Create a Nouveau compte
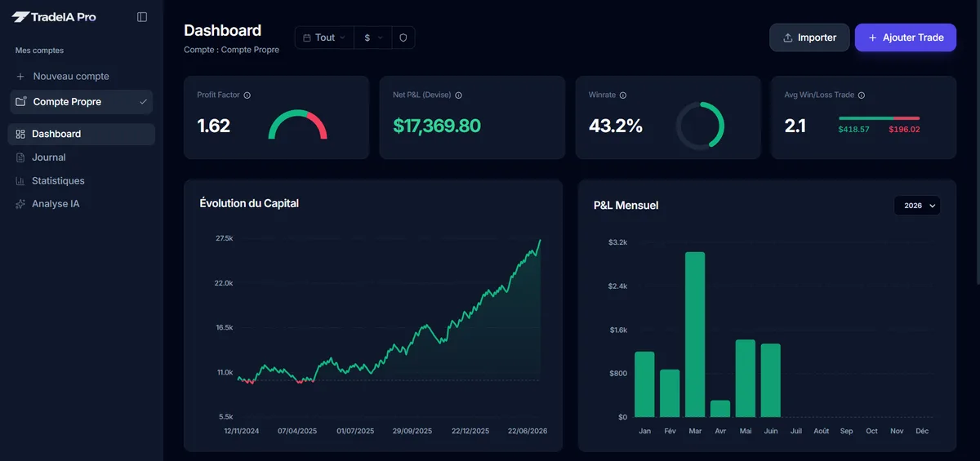 pos(82,77)
